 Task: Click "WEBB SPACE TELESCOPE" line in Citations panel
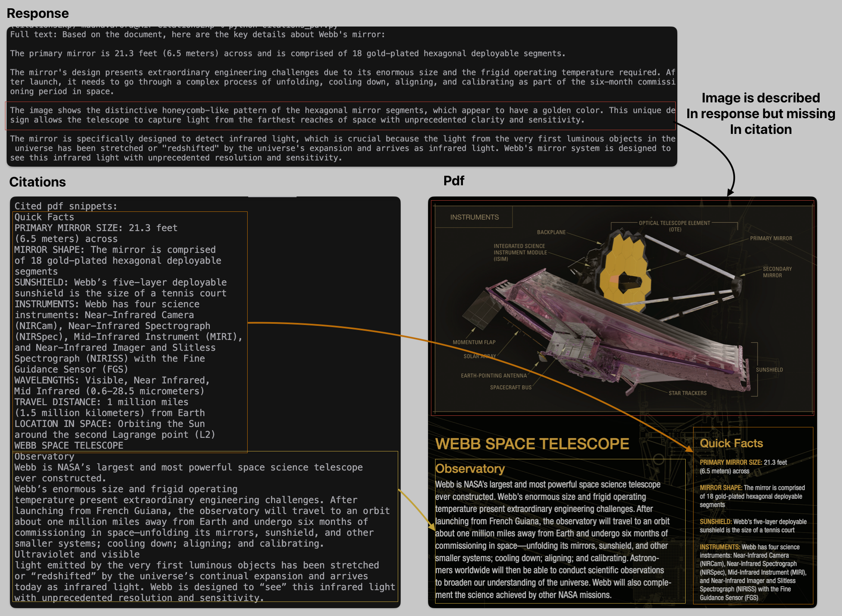[69, 445]
